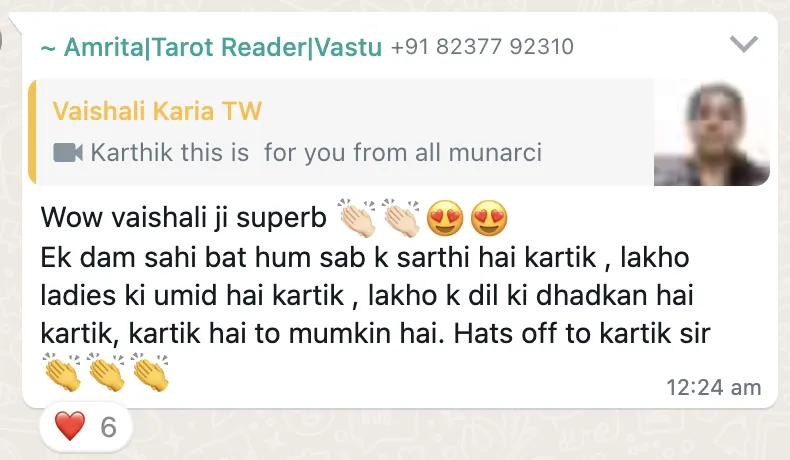790x460 pixels.
Task: View the reaction count of 6
Action: tap(108, 427)
